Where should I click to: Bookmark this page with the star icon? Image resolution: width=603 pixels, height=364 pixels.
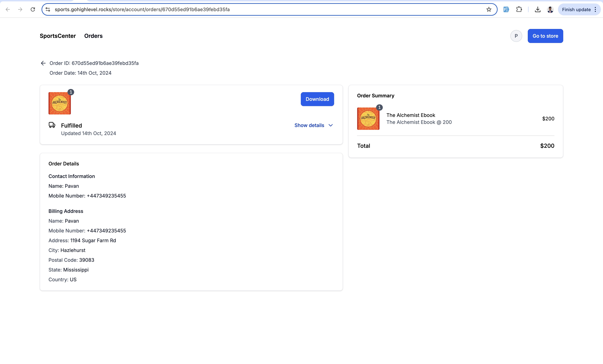point(489,10)
